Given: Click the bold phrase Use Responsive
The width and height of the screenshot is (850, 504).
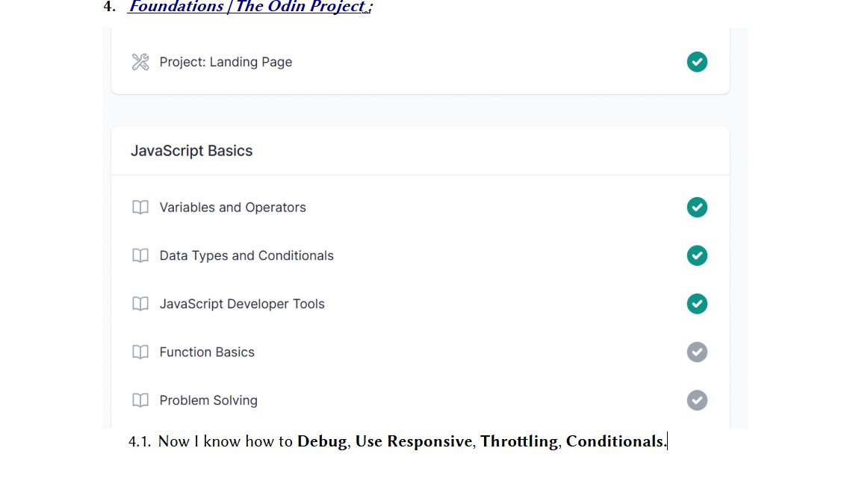Looking at the screenshot, I should pyautogui.click(x=414, y=441).
